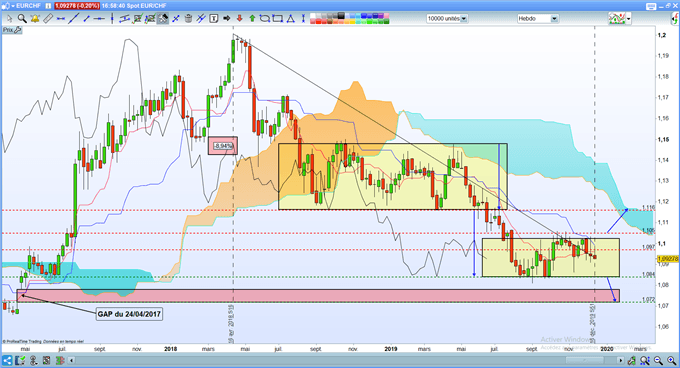Pick the yellow color swatch

click(x=353, y=21)
